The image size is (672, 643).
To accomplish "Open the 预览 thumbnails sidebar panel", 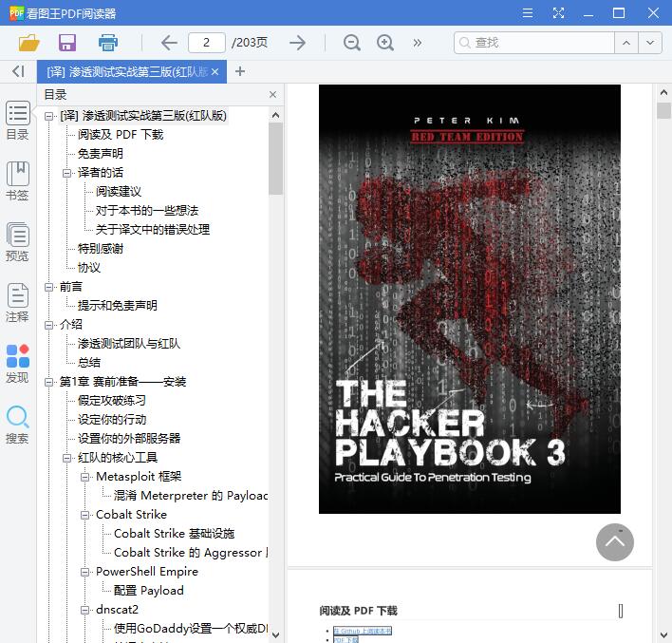I will pos(18,242).
